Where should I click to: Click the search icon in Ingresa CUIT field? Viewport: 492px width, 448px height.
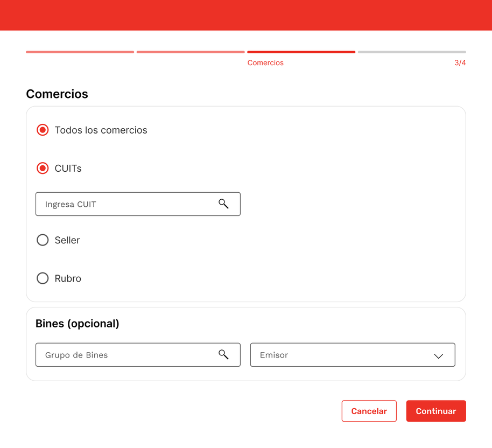click(x=223, y=204)
